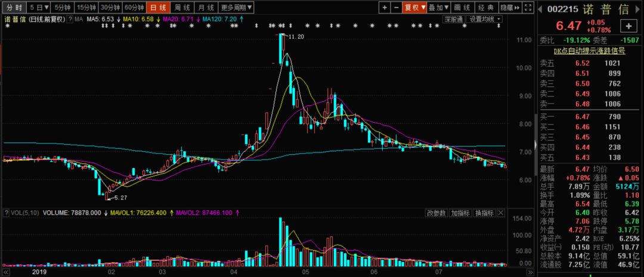Click 卖五 ask row at 6.52
The width and height of the screenshot is (644, 277).
[590, 63]
